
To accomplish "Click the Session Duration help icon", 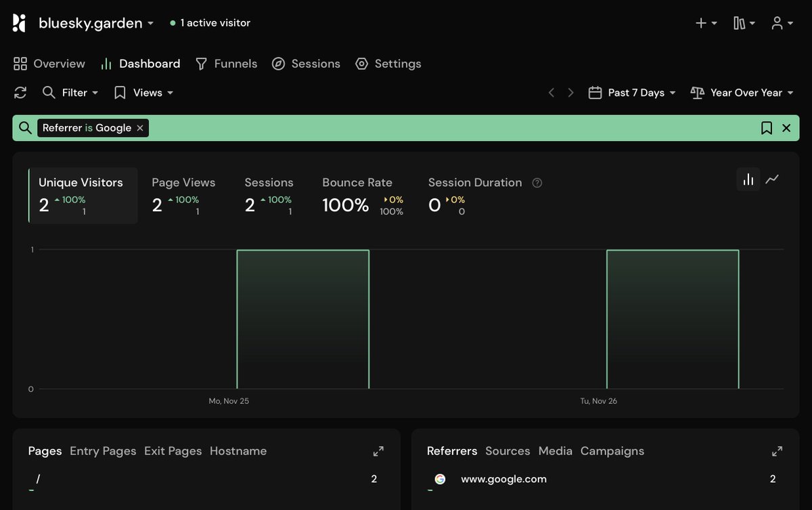I will [537, 182].
